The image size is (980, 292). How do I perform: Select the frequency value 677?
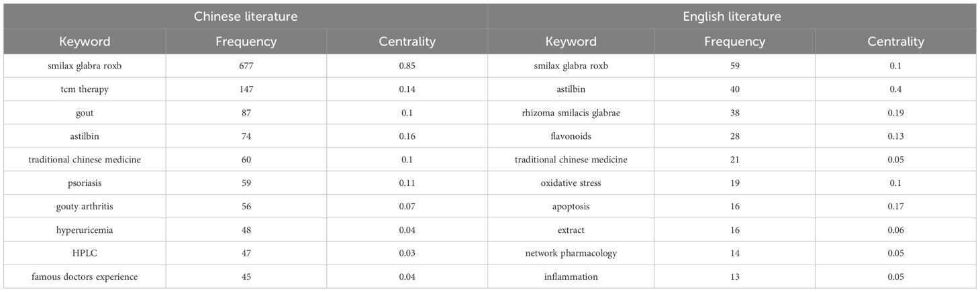[x=246, y=66]
